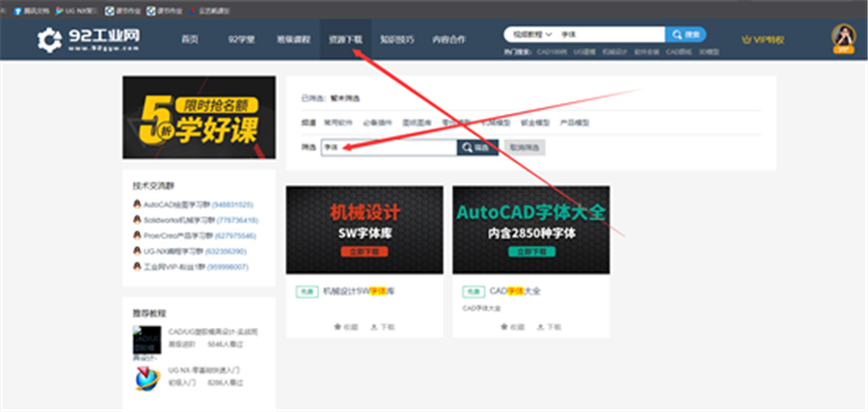Open Proe/Creo产品学习群 QQ group link
868x412 pixels.
(x=200, y=235)
